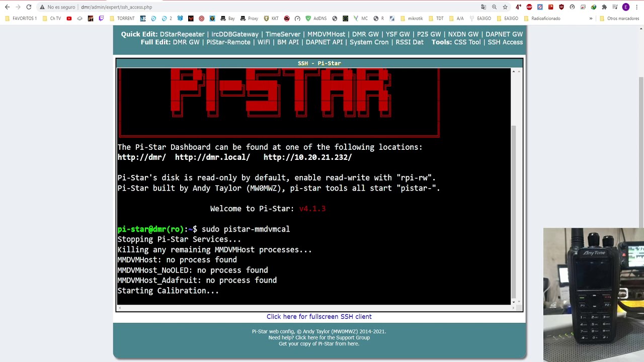Open the A/A bookmark folder

pyautogui.click(x=456, y=19)
